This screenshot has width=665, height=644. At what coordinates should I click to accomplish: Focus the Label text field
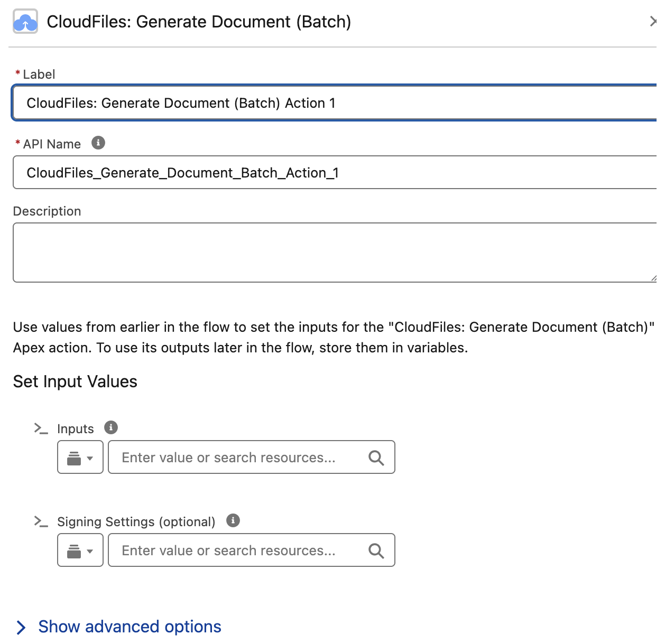(335, 103)
